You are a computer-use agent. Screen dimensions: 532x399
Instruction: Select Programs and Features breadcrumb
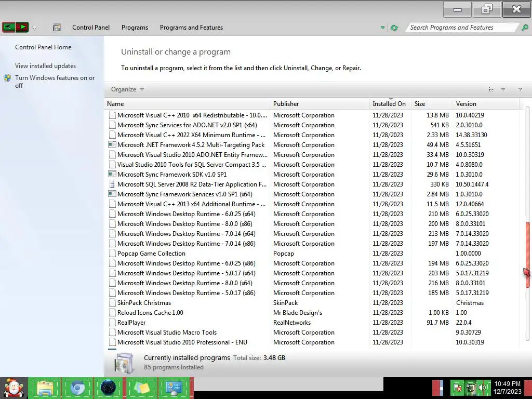coord(191,28)
